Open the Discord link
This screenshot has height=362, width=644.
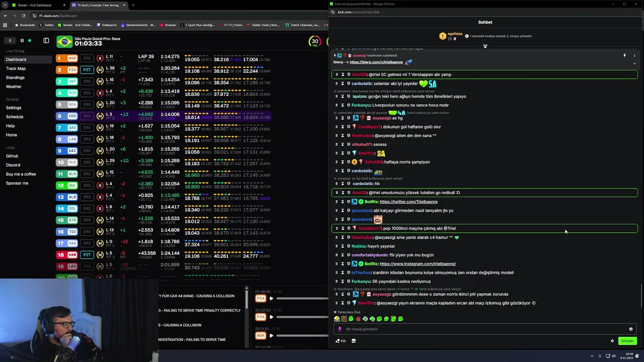[x=13, y=165]
